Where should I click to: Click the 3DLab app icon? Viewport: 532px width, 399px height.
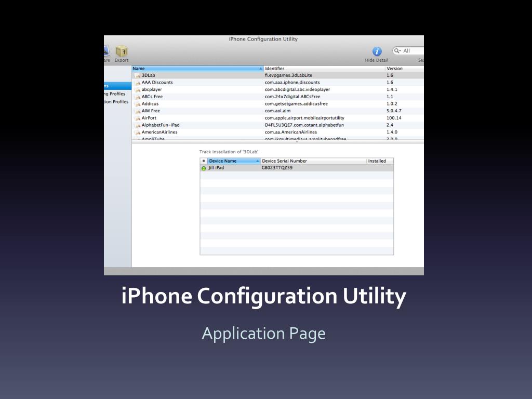[x=137, y=76]
